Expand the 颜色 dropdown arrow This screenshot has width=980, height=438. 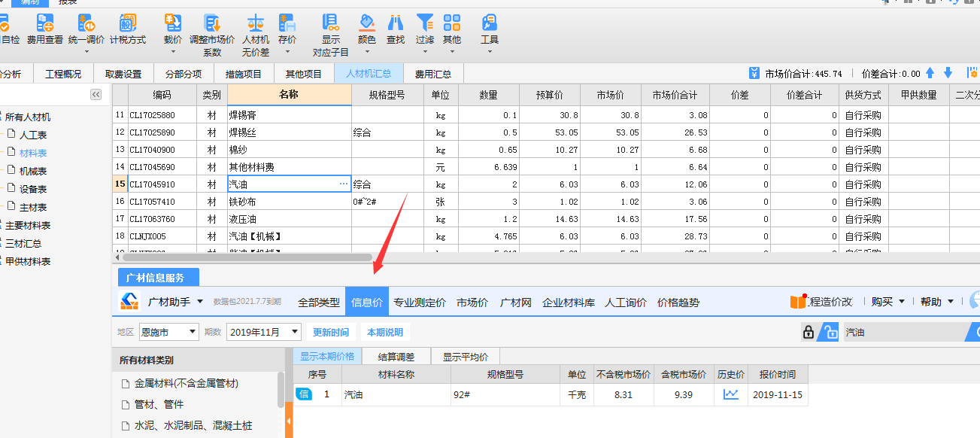[367, 52]
